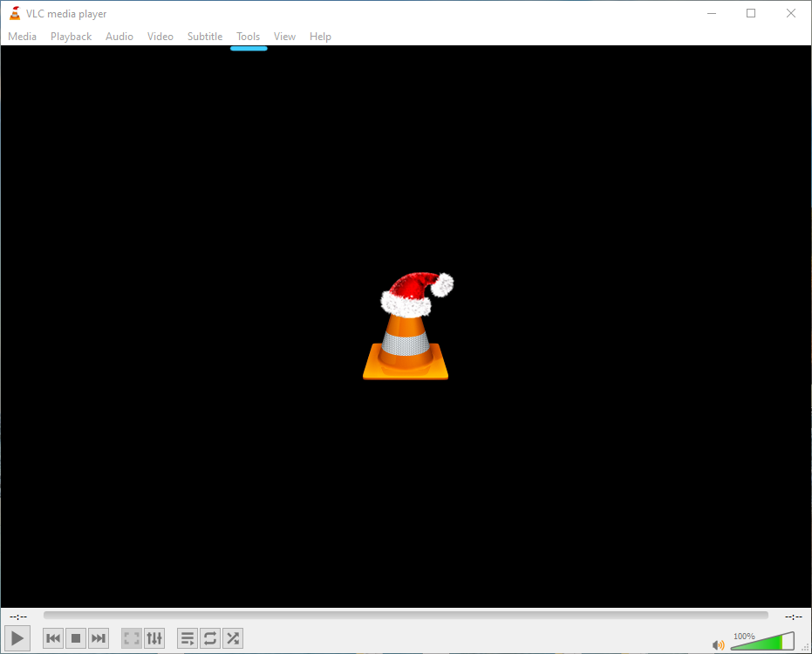Viewport: 812px width, 654px height.
Task: Click the playback seek bar
Action: [x=406, y=615]
